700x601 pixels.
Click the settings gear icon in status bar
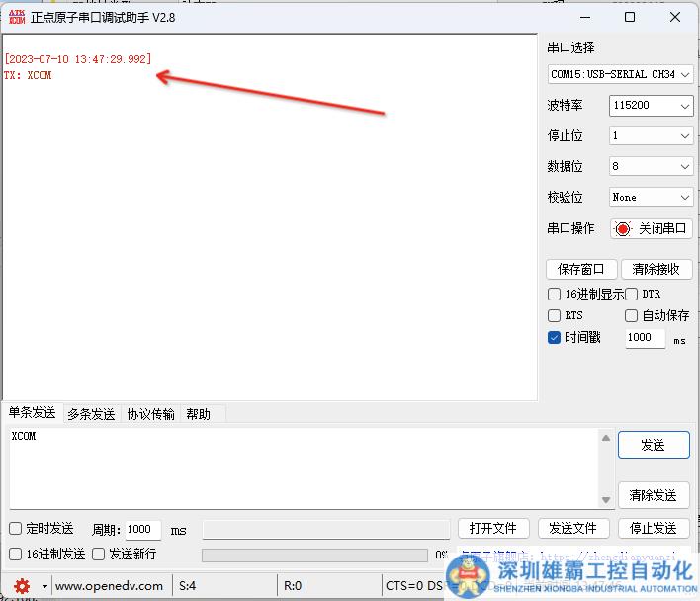22,586
